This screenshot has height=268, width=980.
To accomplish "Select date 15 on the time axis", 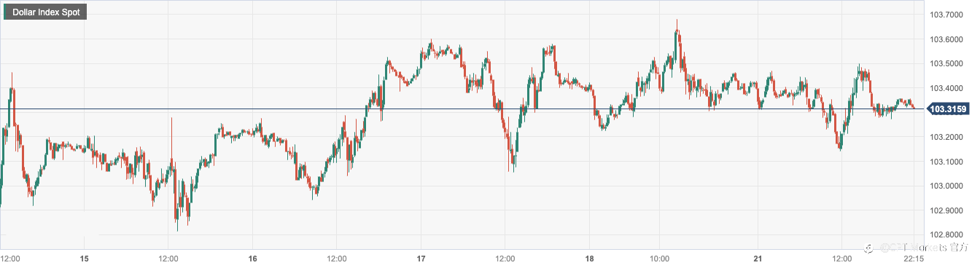I will pyautogui.click(x=85, y=259).
